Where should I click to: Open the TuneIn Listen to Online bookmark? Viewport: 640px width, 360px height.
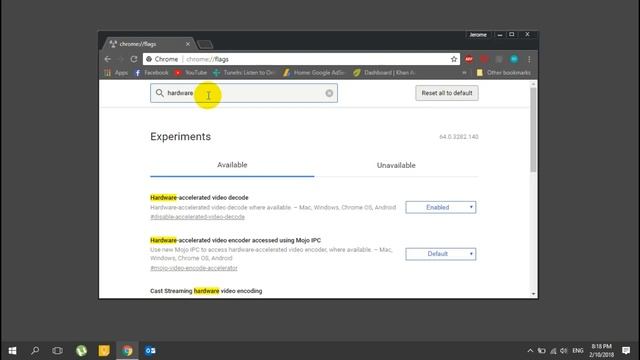[x=244, y=73]
